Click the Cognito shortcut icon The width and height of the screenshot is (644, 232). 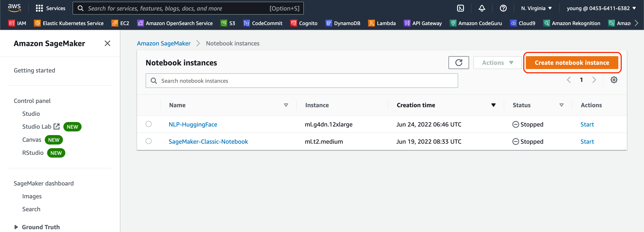click(x=294, y=23)
